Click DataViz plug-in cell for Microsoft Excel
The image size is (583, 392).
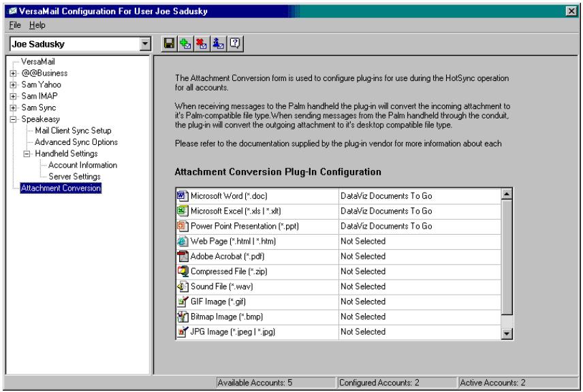tap(420, 211)
